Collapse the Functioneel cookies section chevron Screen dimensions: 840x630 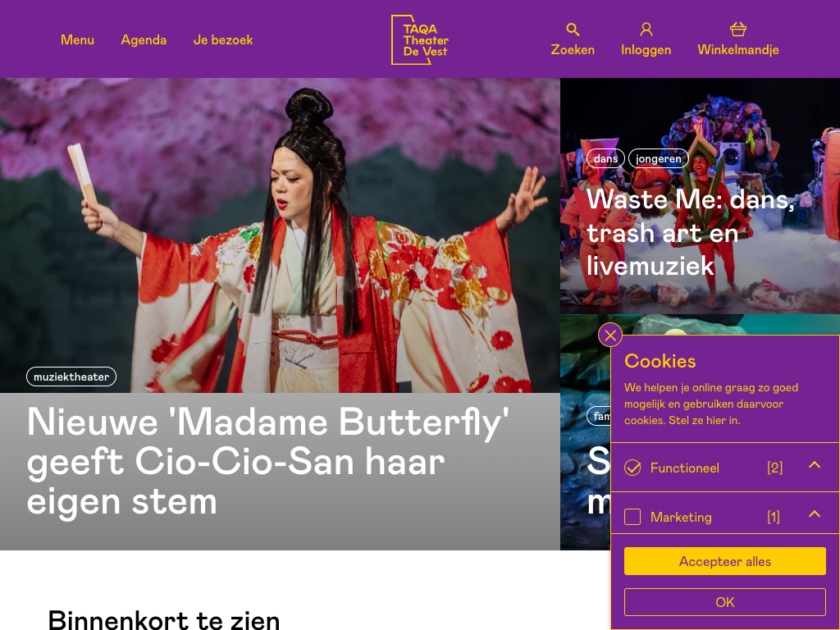[x=815, y=465]
